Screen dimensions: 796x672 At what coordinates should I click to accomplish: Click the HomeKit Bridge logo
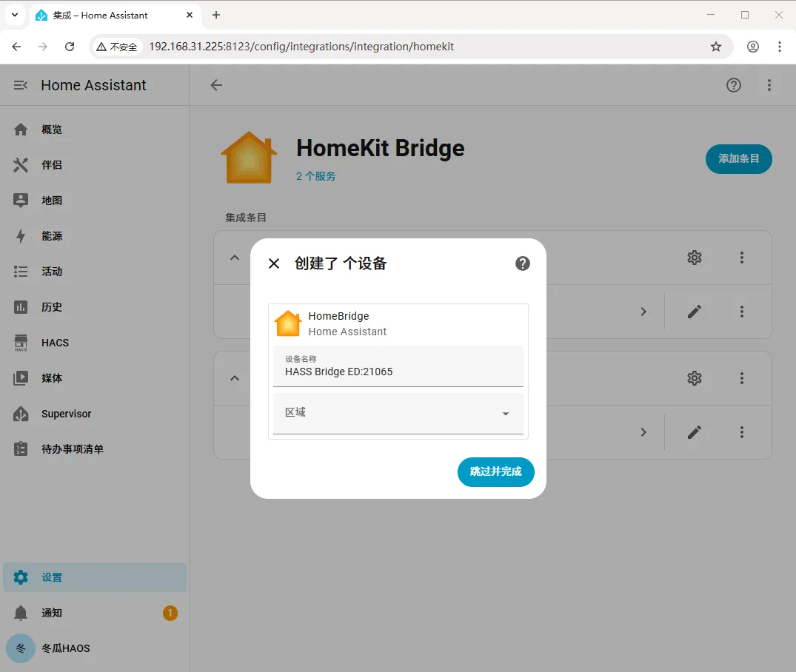pyautogui.click(x=249, y=158)
